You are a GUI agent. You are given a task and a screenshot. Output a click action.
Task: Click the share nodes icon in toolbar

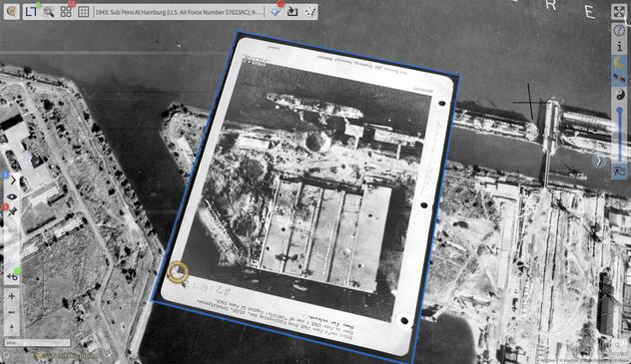tap(310, 12)
